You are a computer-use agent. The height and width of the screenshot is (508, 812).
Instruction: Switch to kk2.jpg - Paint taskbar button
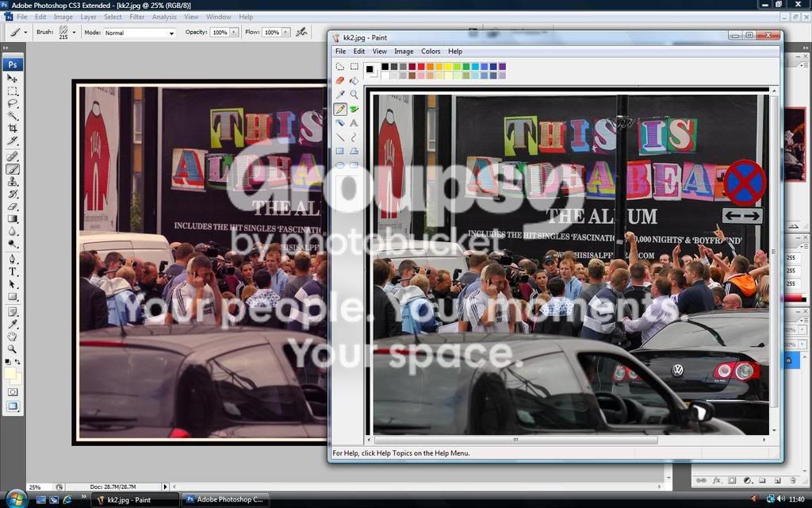(x=135, y=500)
